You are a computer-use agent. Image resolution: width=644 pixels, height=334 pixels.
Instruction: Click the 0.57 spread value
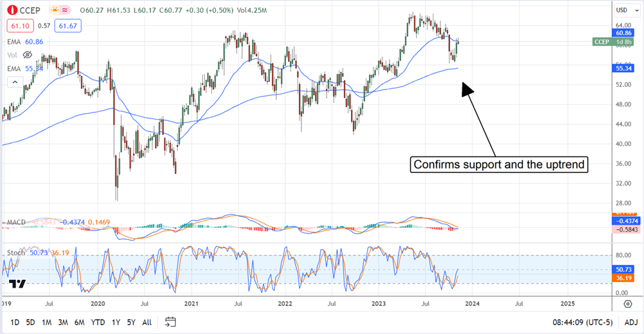[x=44, y=26]
